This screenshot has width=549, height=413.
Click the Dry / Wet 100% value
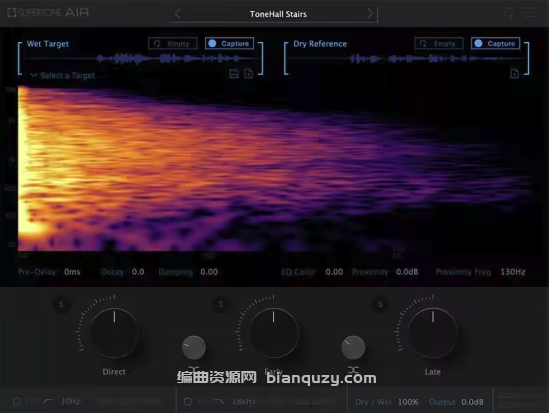point(408,402)
